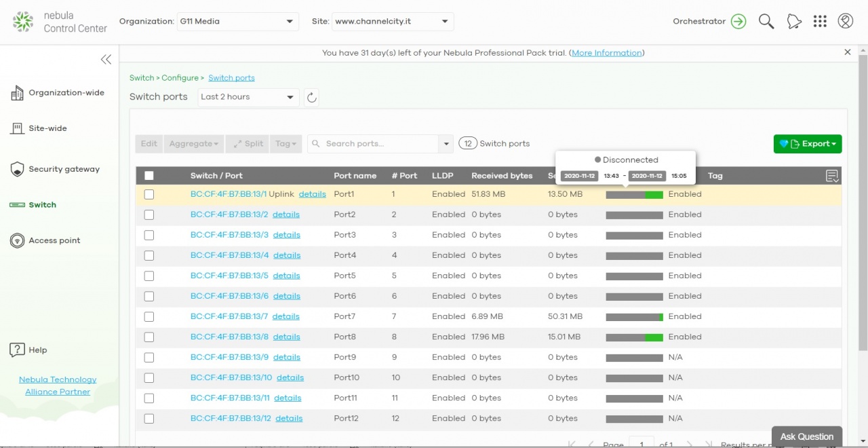The image size is (868, 448).
Task: Click the Orchestrator arrow icon
Action: (738, 22)
